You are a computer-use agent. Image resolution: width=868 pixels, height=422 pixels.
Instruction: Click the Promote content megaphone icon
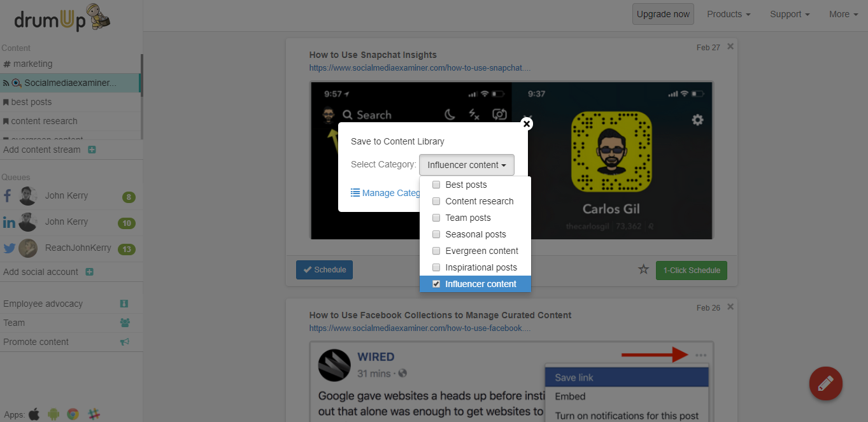pyautogui.click(x=125, y=342)
